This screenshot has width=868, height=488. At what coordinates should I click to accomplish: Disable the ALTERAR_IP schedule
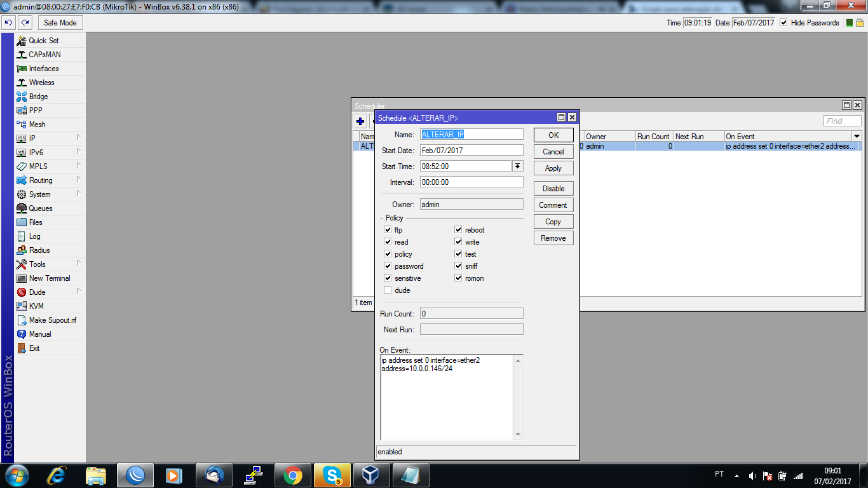click(553, 189)
